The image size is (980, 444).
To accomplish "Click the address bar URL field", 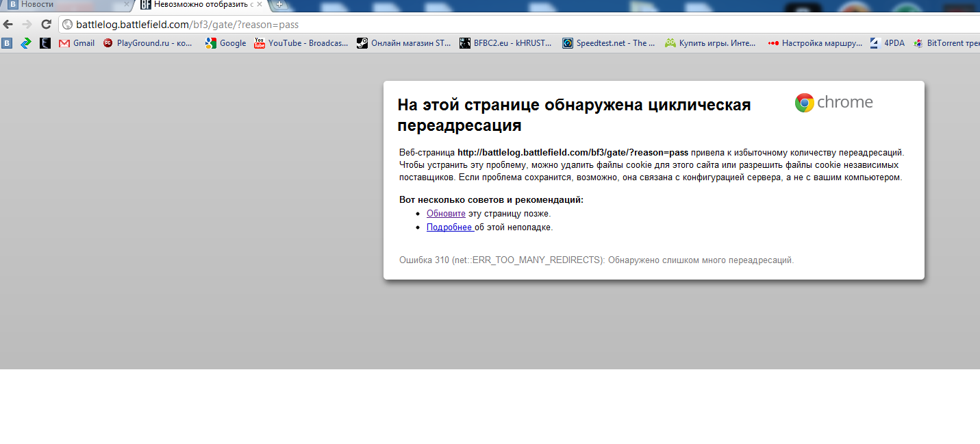I will pyautogui.click(x=520, y=25).
